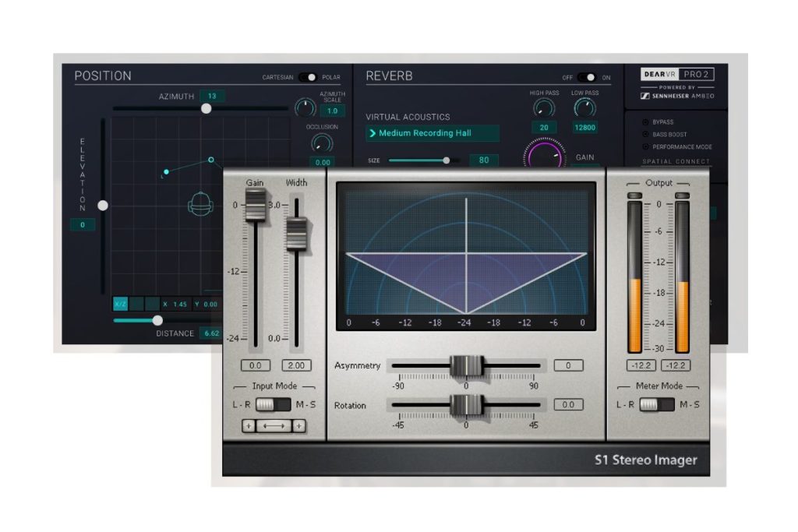
Task: Enable the Bass Boost option
Action: 645,134
